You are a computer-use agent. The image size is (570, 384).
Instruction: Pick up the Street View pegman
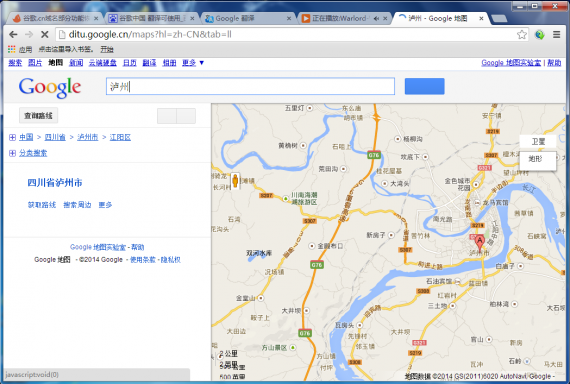click(235, 180)
